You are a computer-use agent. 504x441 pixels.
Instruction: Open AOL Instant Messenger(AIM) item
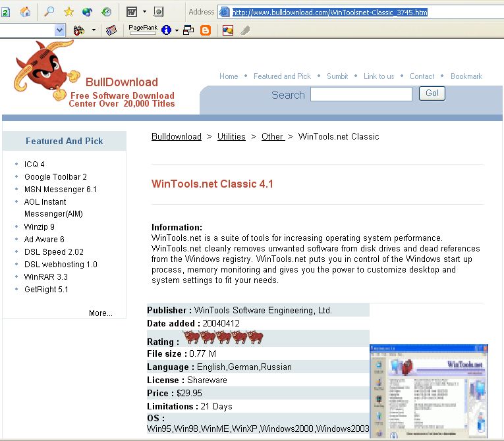coord(53,208)
